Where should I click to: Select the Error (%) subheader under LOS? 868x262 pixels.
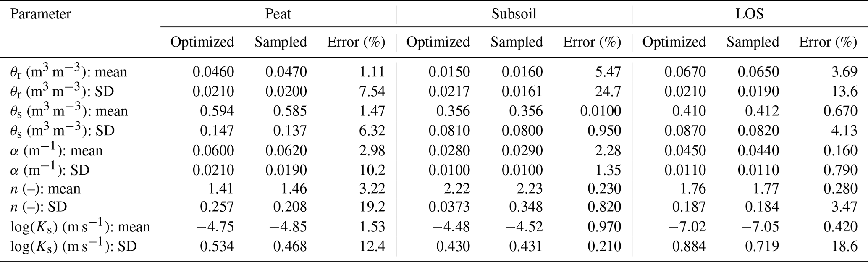[828, 42]
